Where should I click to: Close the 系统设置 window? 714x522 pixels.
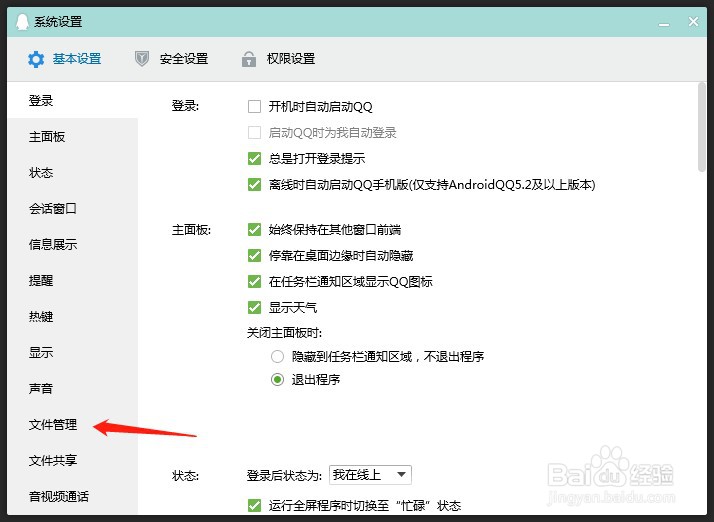[x=694, y=21]
